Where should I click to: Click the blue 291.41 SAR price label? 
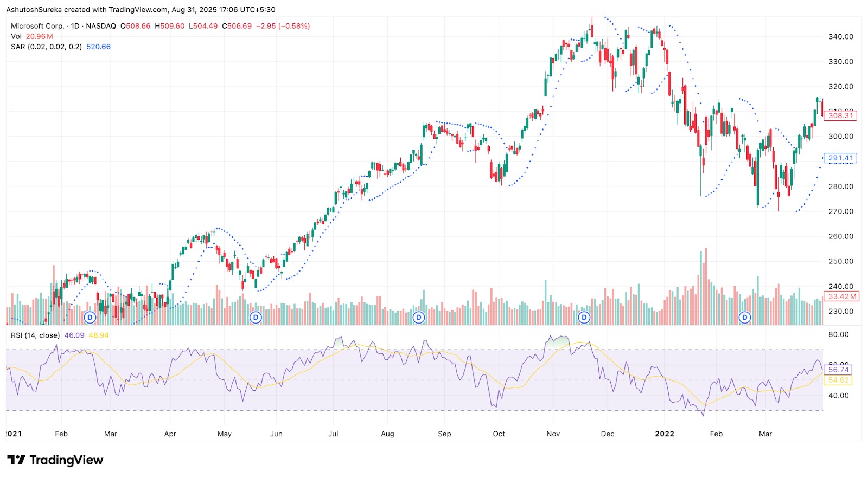pyautogui.click(x=840, y=158)
